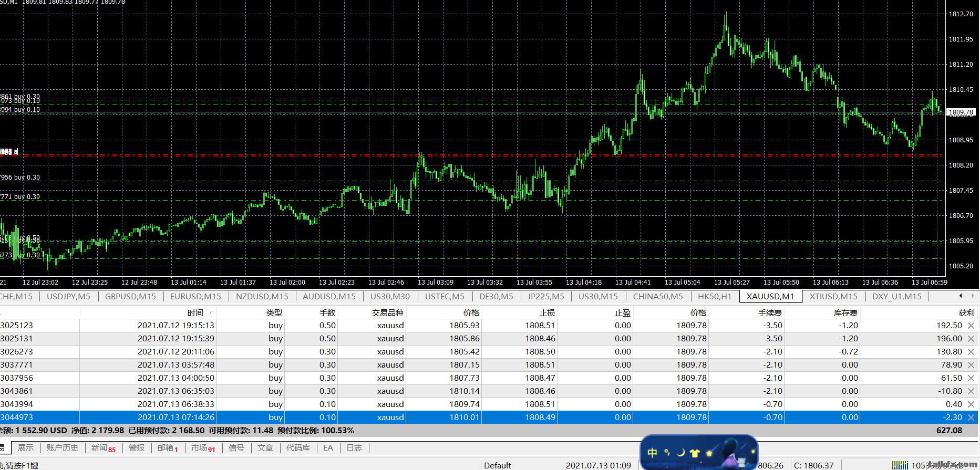Open the 展示 terminal tab
The image size is (980, 470).
click(25, 448)
